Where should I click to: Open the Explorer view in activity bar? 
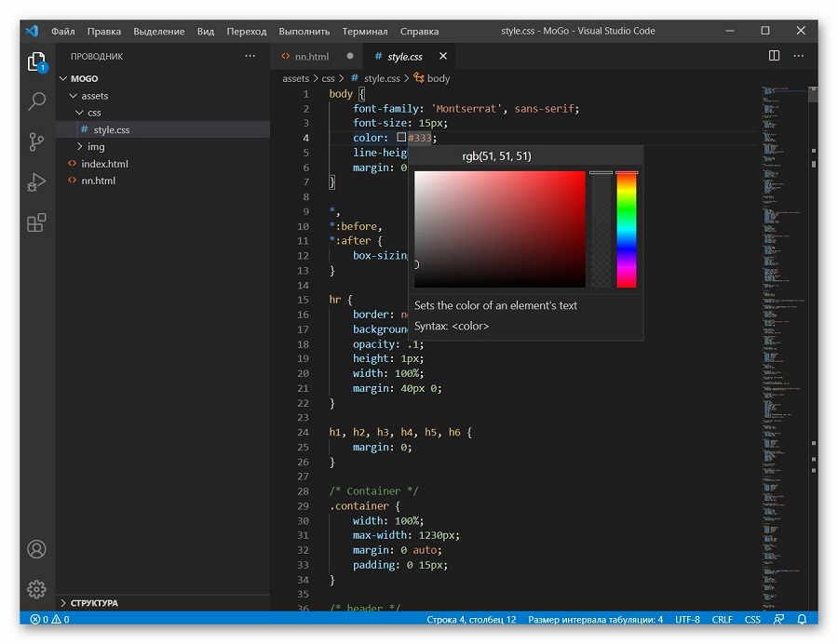click(x=36, y=62)
